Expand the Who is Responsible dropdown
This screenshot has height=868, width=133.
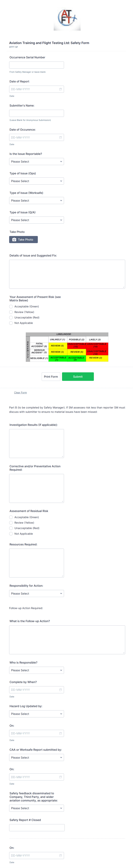tap(37, 670)
